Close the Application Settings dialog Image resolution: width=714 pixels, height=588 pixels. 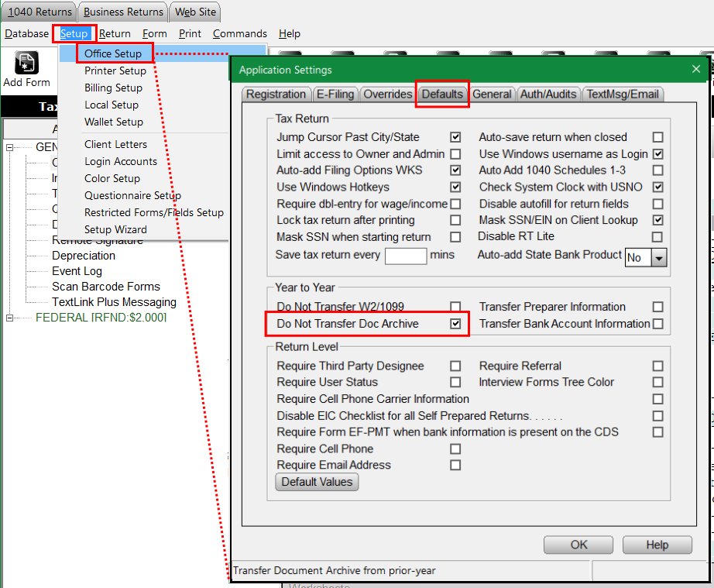click(x=695, y=70)
